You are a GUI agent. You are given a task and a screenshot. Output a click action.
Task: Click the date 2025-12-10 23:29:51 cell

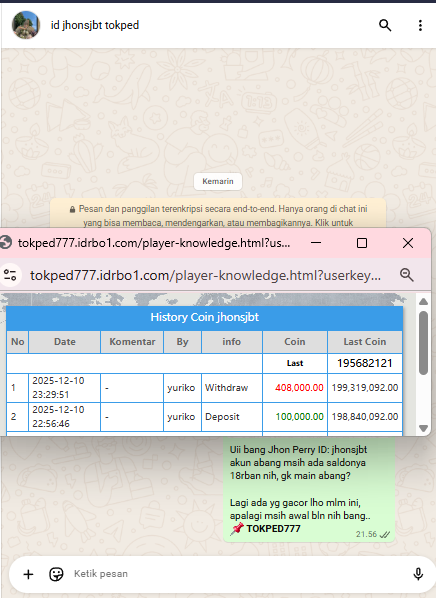pos(64,387)
